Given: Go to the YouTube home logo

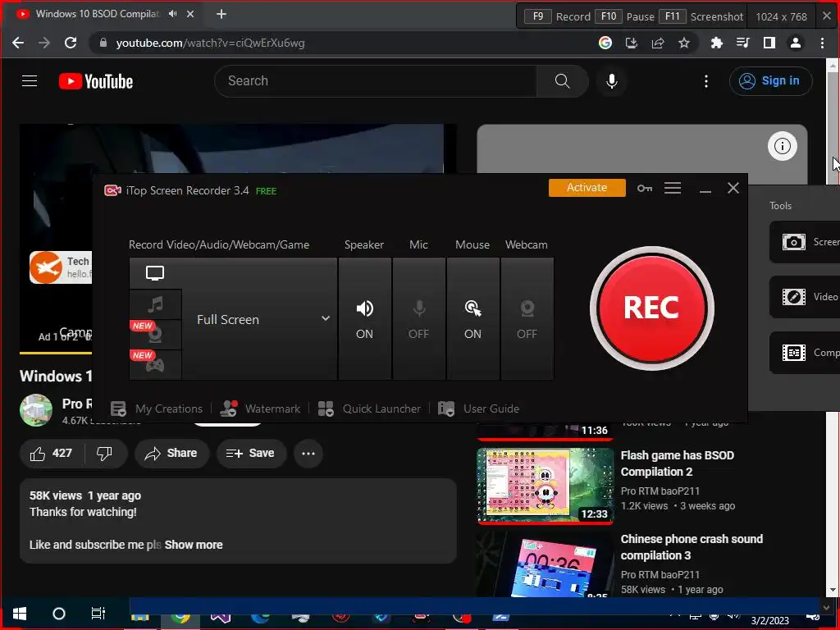Looking at the screenshot, I should [96, 81].
